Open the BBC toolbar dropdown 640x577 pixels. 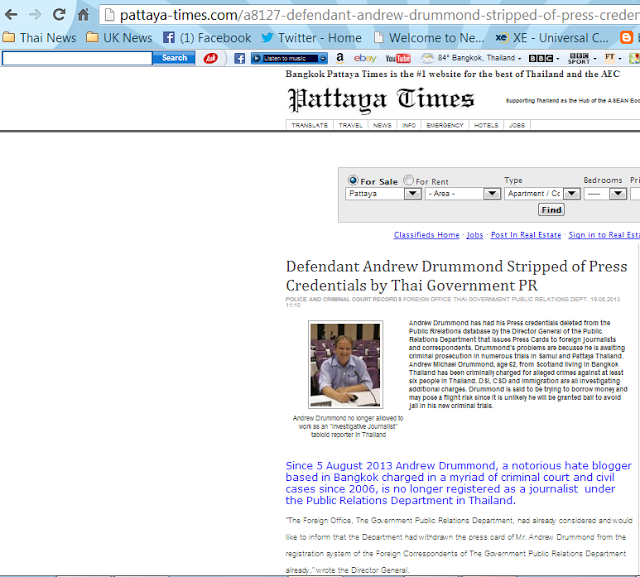tap(544, 58)
